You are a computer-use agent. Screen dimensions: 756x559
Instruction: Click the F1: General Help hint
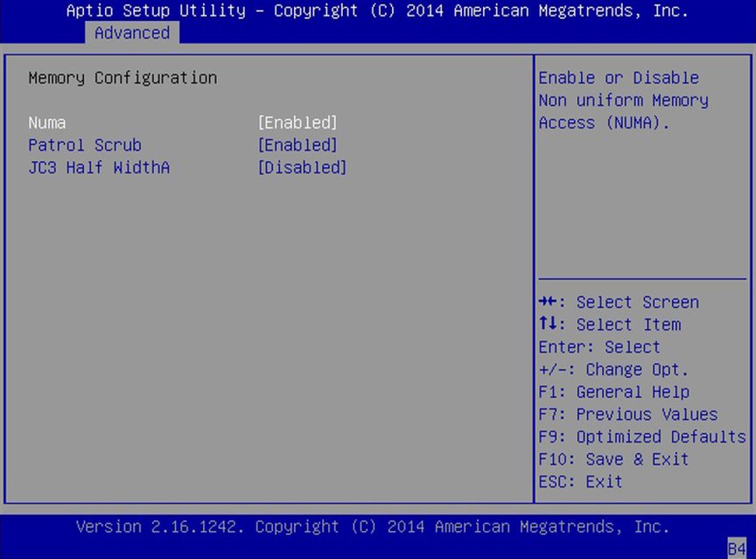tap(613, 392)
